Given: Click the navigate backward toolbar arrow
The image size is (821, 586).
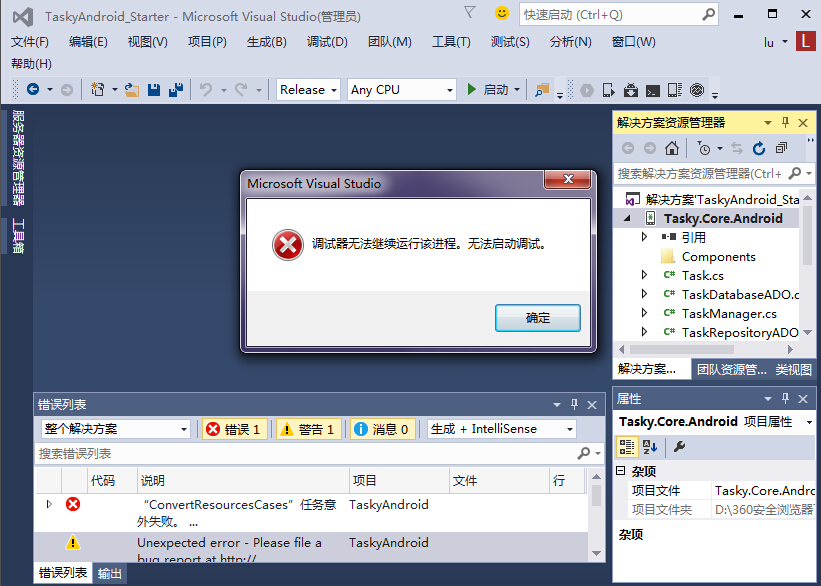Looking at the screenshot, I should (x=33, y=90).
